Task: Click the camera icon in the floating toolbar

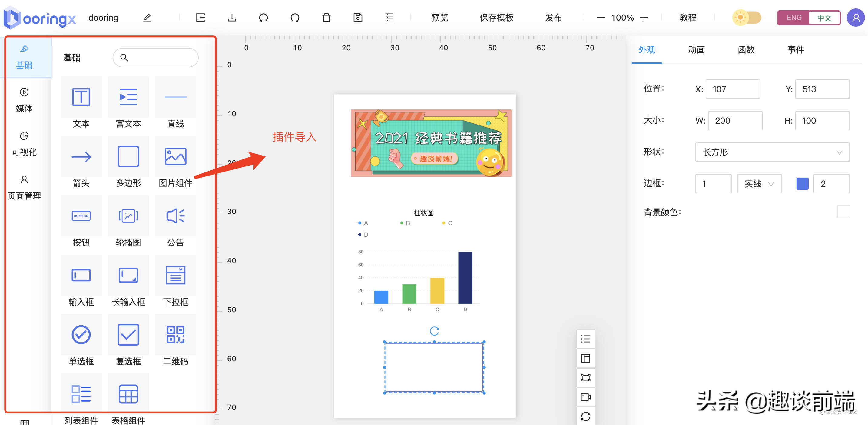Action: (586, 397)
